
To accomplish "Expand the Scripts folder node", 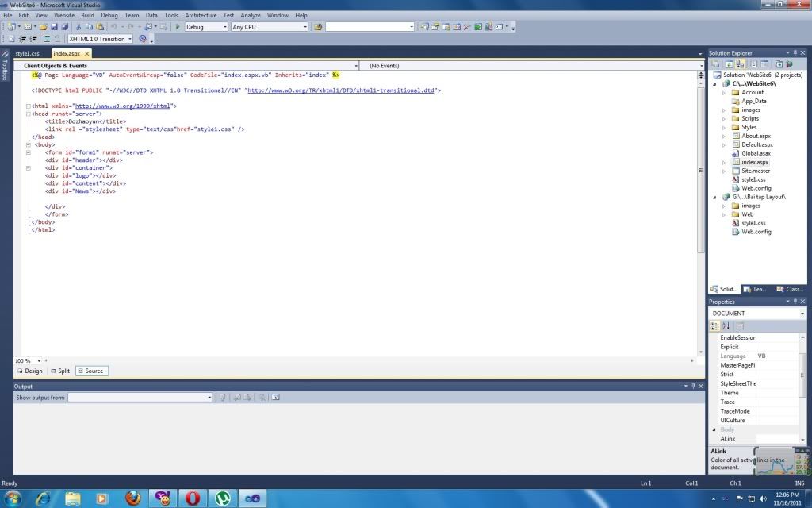I will point(724,119).
